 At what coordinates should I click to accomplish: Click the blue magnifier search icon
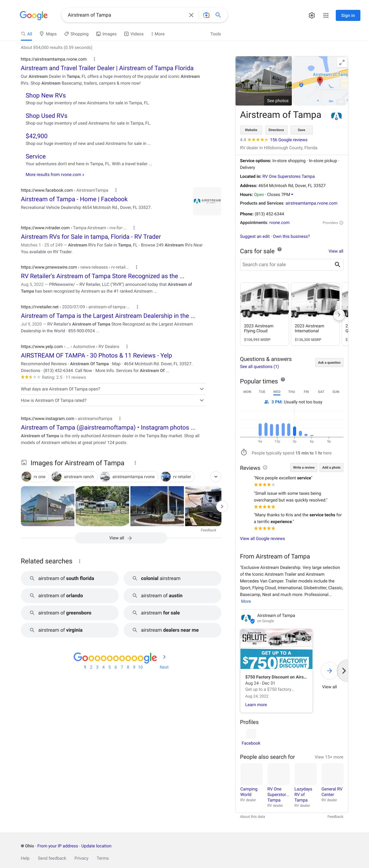click(x=218, y=15)
